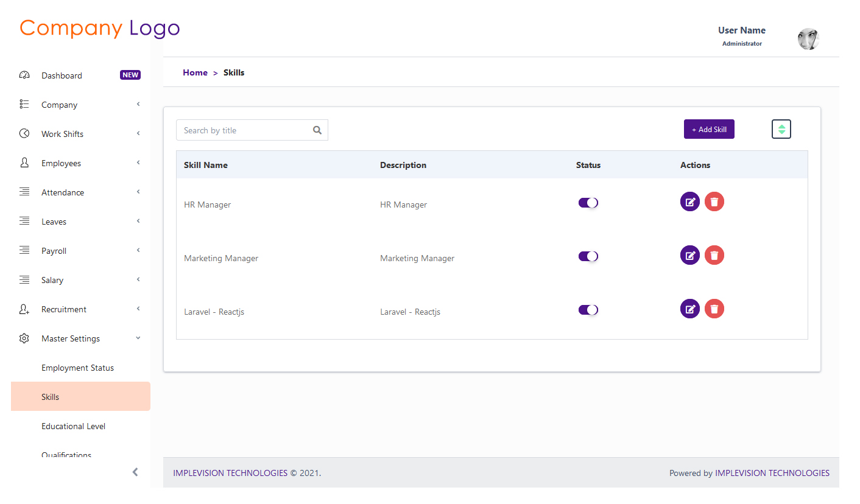Expand the Payroll submenu chevron
Viewport: 860px width, 504px height.
(138, 250)
